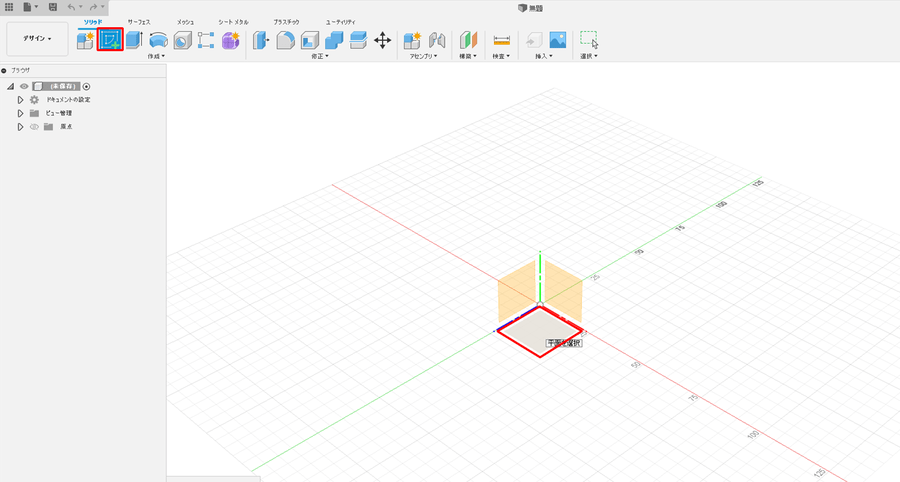This screenshot has width=900, height=482.
Task: Select the ドキュメントの設定 tree item
Action: tap(68, 100)
